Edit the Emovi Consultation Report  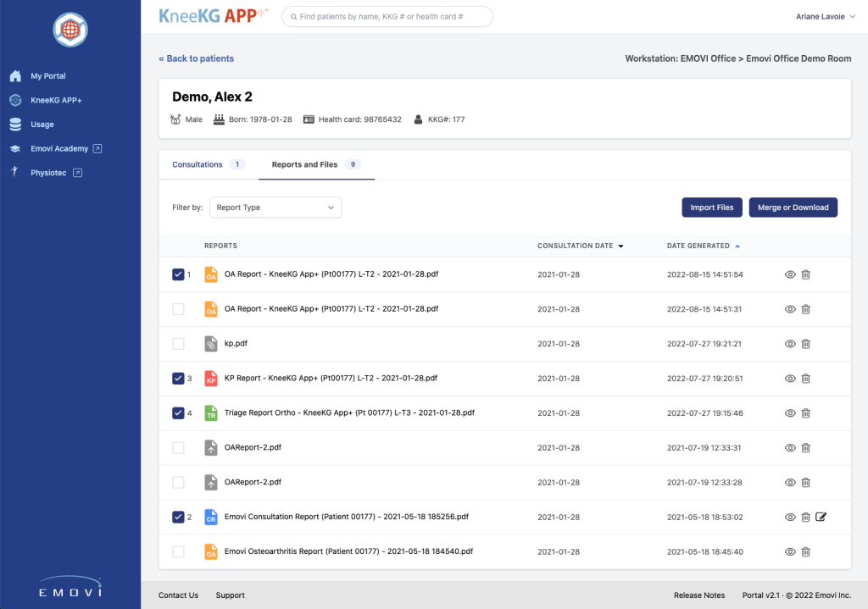coord(821,518)
